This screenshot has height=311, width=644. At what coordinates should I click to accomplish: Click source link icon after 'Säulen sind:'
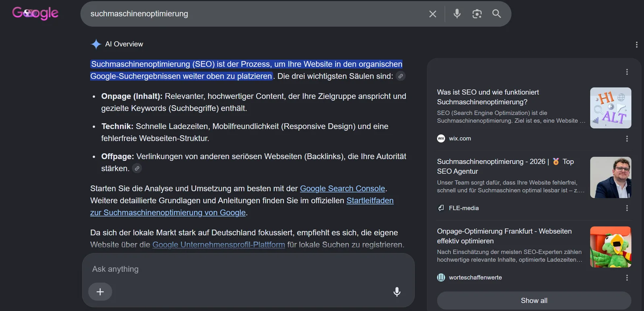(400, 76)
